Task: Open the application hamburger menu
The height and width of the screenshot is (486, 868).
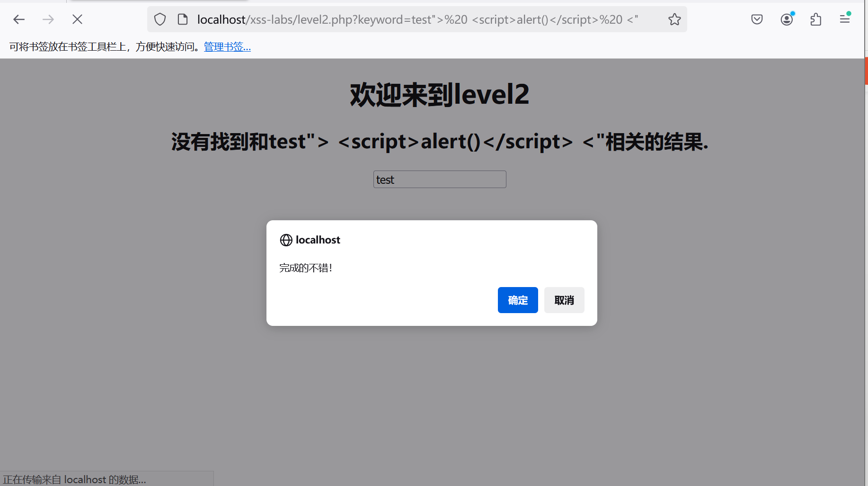Action: [x=845, y=19]
